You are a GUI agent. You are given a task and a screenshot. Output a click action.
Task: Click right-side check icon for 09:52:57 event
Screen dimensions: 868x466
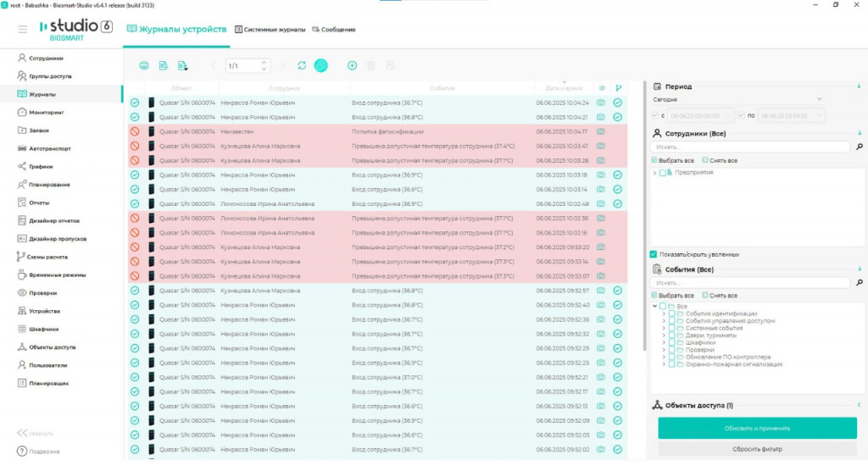pyautogui.click(x=618, y=290)
